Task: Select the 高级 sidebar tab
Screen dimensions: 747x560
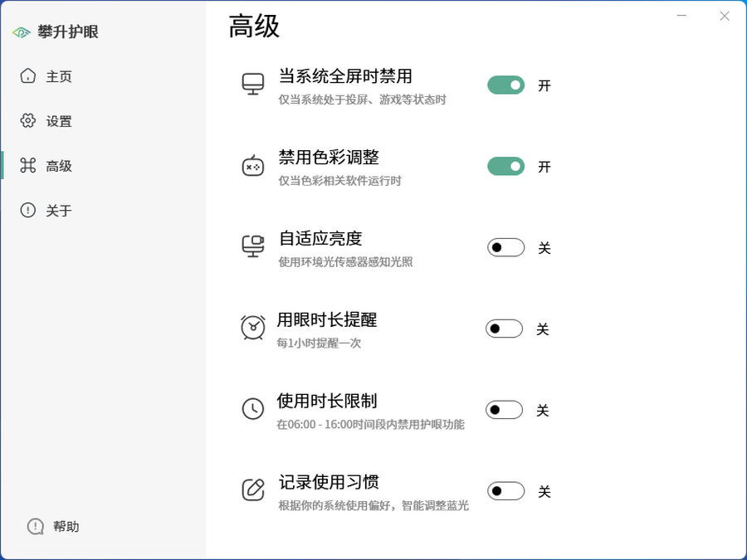Action: pyautogui.click(x=58, y=166)
